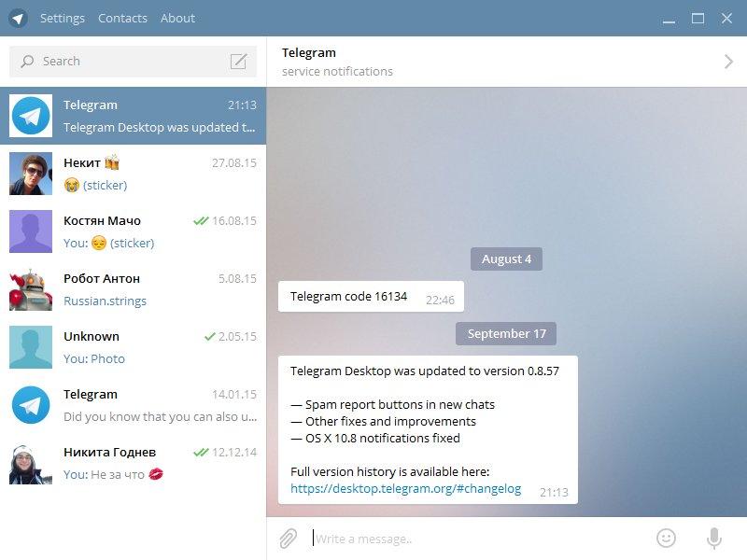The image size is (747, 560).
Task: Open the Settings menu
Action: [63, 18]
